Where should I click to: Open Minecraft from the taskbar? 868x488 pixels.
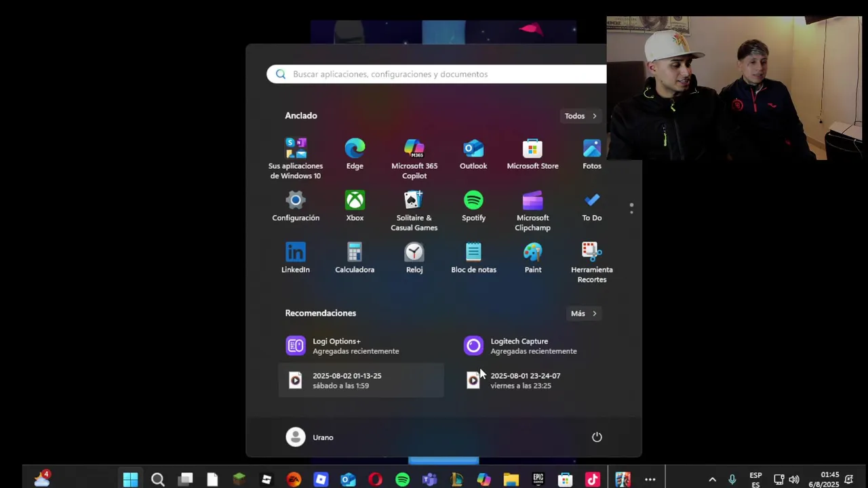click(239, 480)
